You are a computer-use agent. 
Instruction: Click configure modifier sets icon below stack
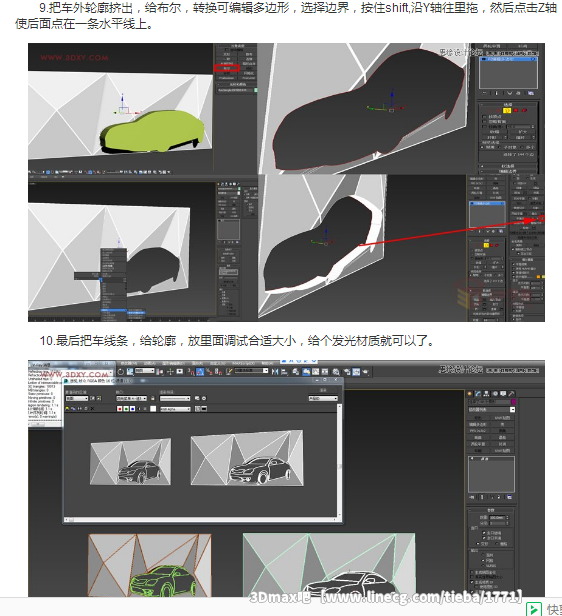510,497
